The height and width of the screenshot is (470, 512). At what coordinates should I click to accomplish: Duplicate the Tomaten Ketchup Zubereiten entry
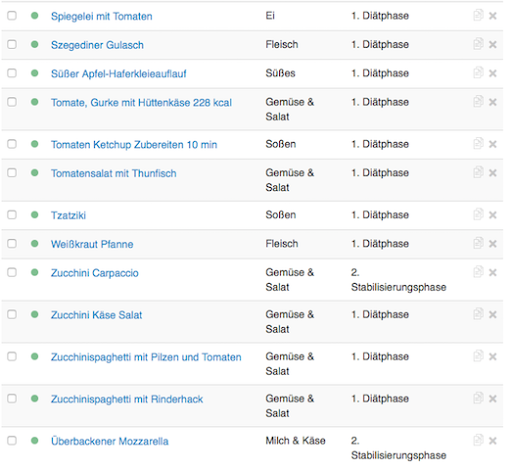(478, 144)
